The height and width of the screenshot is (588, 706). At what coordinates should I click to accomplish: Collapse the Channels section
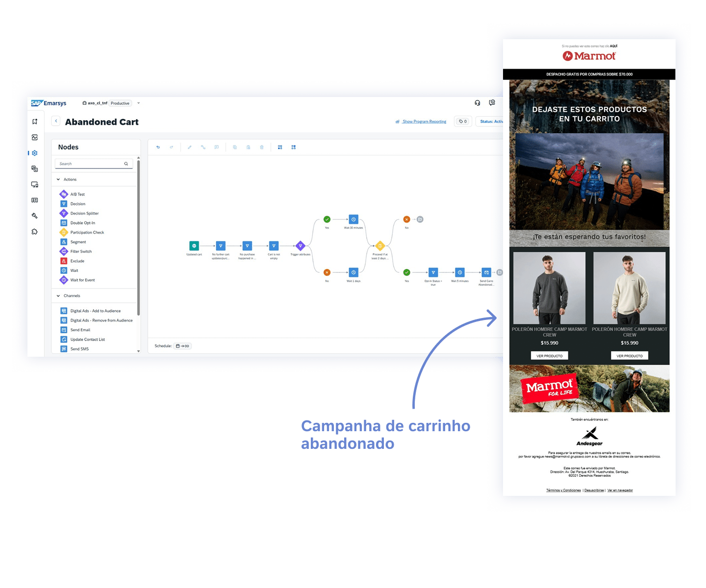click(58, 296)
